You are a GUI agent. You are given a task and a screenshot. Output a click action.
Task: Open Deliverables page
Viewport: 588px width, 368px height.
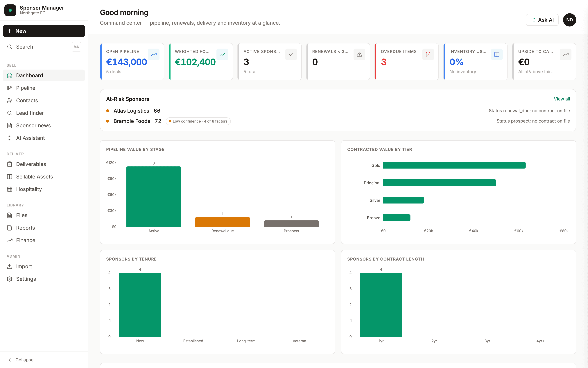44,164
